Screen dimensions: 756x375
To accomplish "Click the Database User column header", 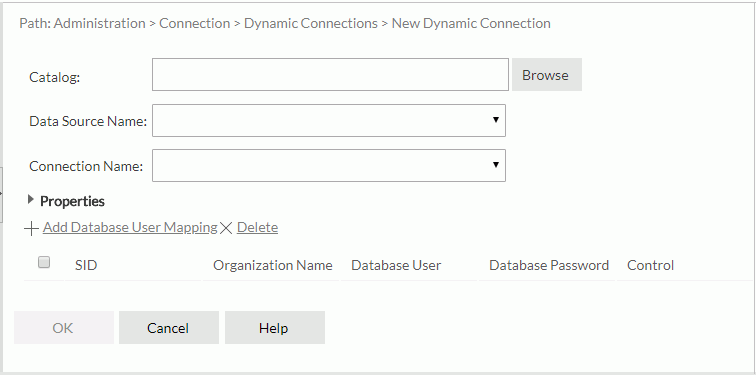I will pyautogui.click(x=396, y=266).
